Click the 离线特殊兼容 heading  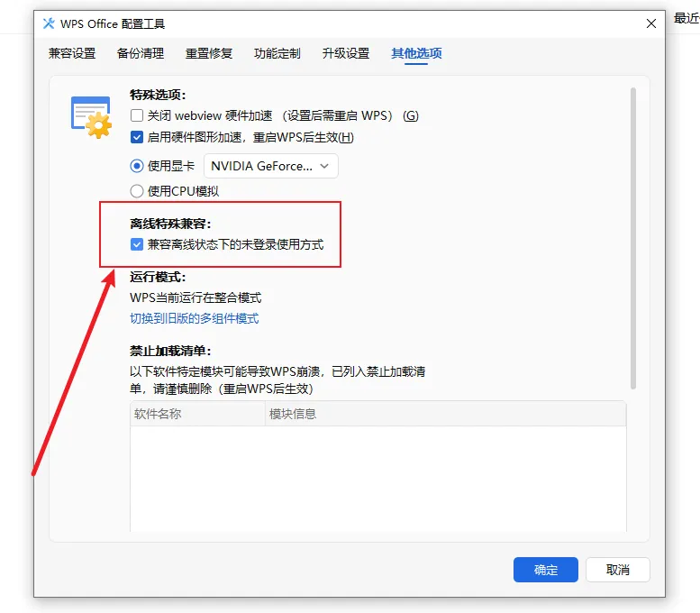(x=170, y=224)
